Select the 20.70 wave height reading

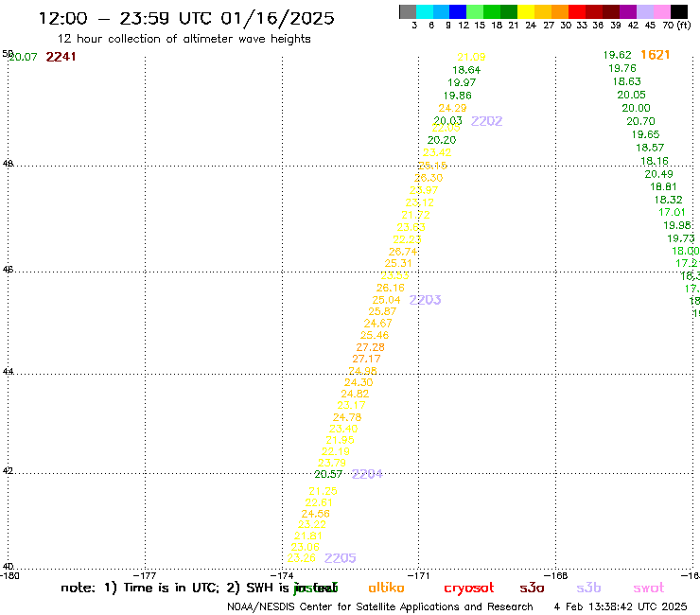pyautogui.click(x=640, y=121)
